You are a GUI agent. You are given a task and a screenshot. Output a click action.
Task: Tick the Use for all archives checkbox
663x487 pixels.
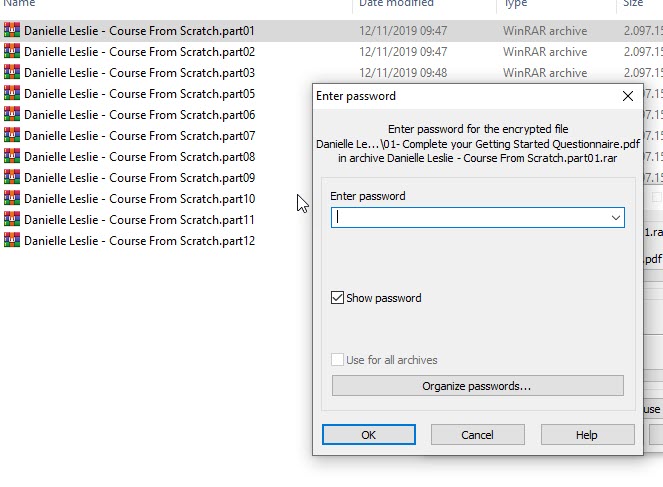point(337,360)
